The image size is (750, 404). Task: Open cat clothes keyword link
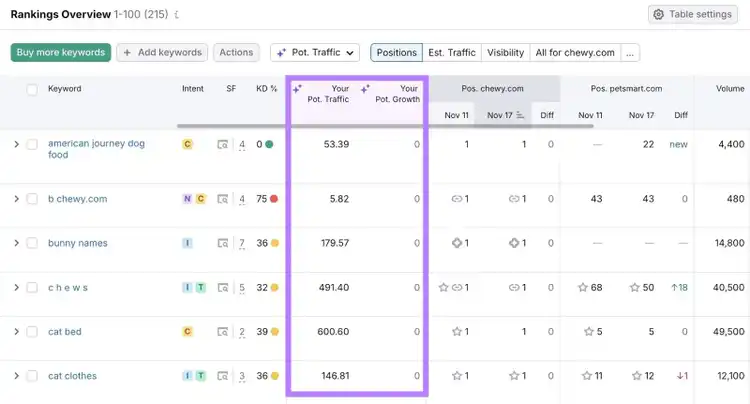click(x=72, y=376)
